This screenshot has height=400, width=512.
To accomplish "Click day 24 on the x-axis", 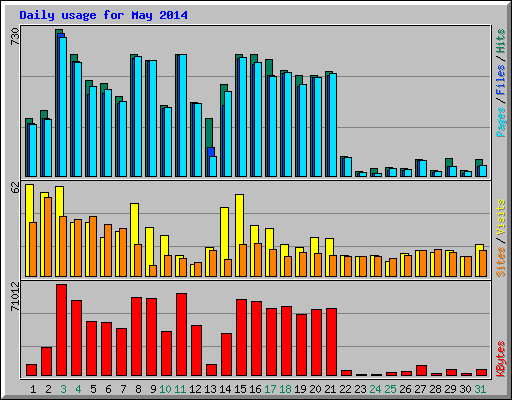I will click(x=375, y=389).
